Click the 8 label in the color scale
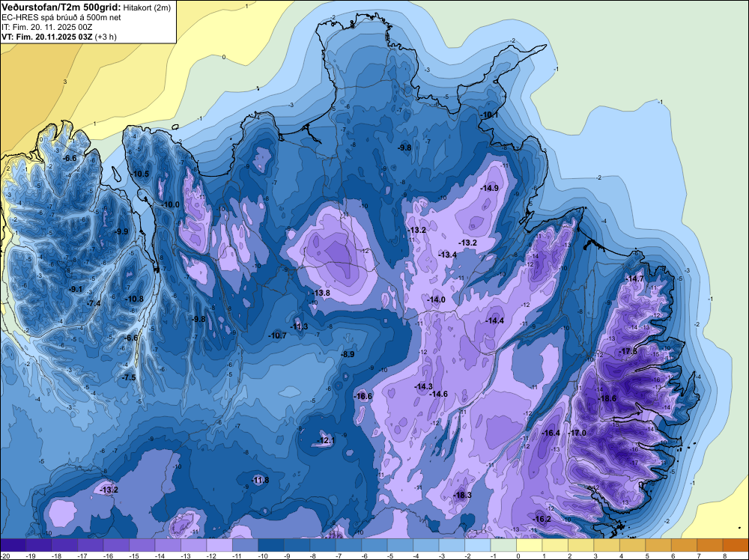The height and width of the screenshot is (560, 749). tap(724, 556)
